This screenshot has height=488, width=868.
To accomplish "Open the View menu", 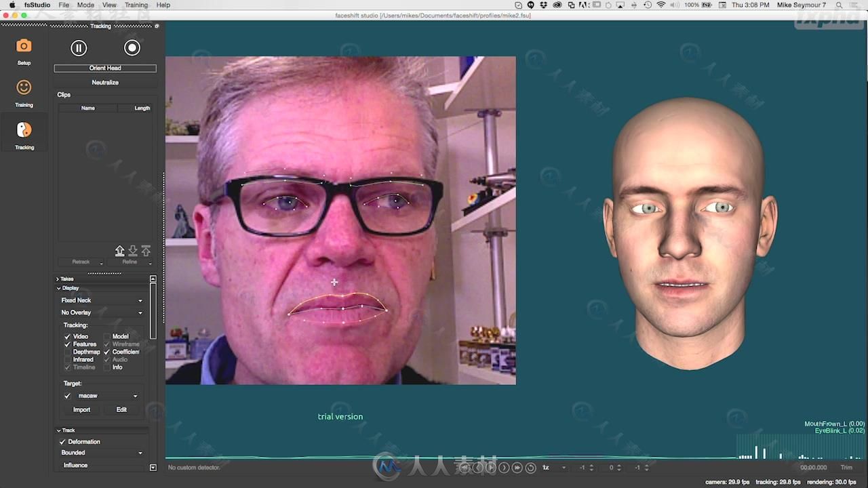I will (109, 5).
